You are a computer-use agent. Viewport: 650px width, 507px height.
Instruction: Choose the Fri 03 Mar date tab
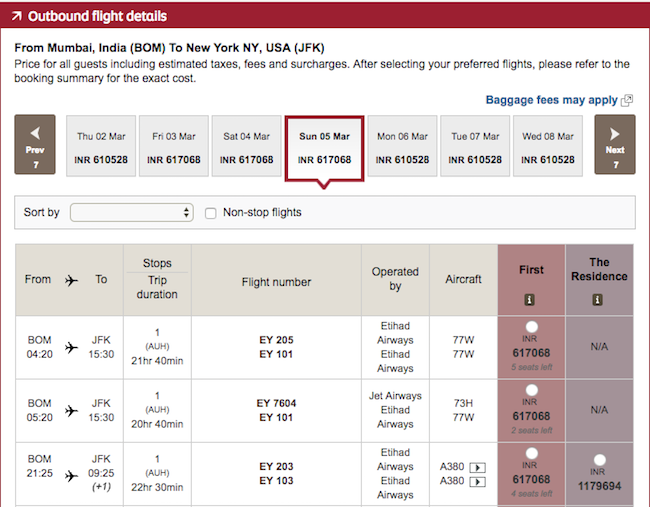pyautogui.click(x=174, y=146)
